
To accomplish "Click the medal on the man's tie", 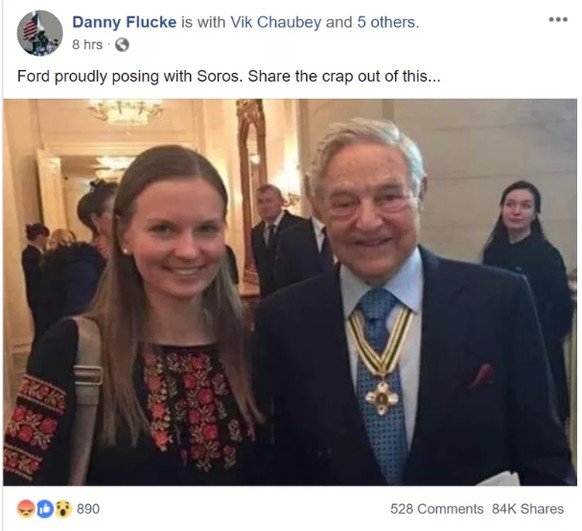I will pos(382,398).
